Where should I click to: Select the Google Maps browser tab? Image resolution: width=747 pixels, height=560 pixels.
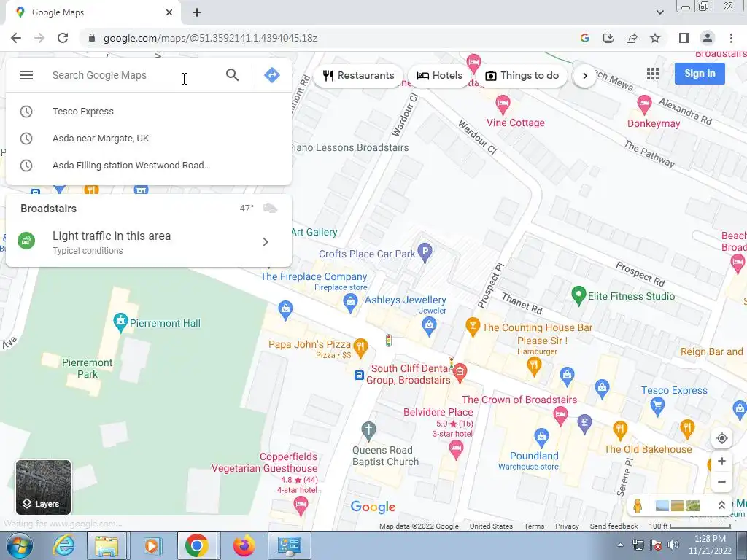(93, 12)
